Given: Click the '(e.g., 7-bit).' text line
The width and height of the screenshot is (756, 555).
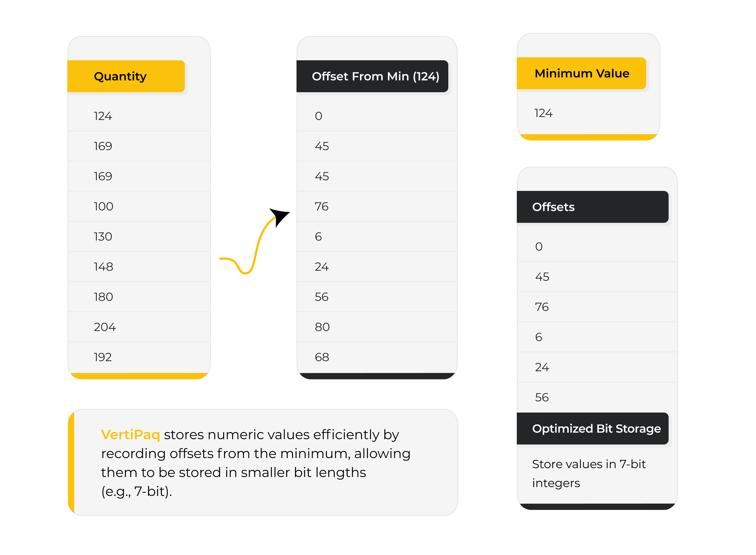Looking at the screenshot, I should 136,491.
